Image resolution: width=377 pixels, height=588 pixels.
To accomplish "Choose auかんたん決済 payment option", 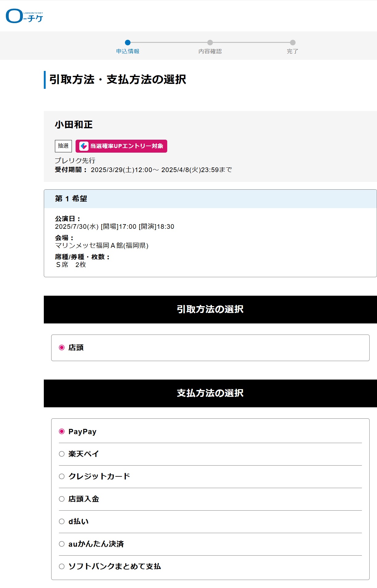I will click(x=62, y=544).
